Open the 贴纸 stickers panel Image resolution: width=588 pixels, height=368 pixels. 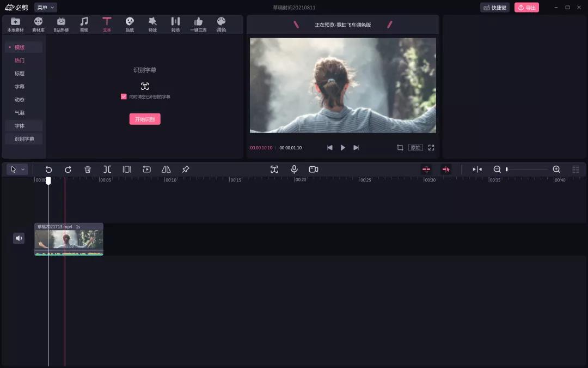[x=130, y=25]
